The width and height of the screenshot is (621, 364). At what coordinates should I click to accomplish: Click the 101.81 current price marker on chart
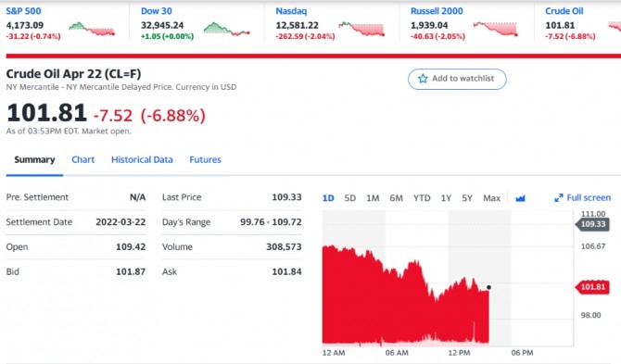[x=593, y=287]
